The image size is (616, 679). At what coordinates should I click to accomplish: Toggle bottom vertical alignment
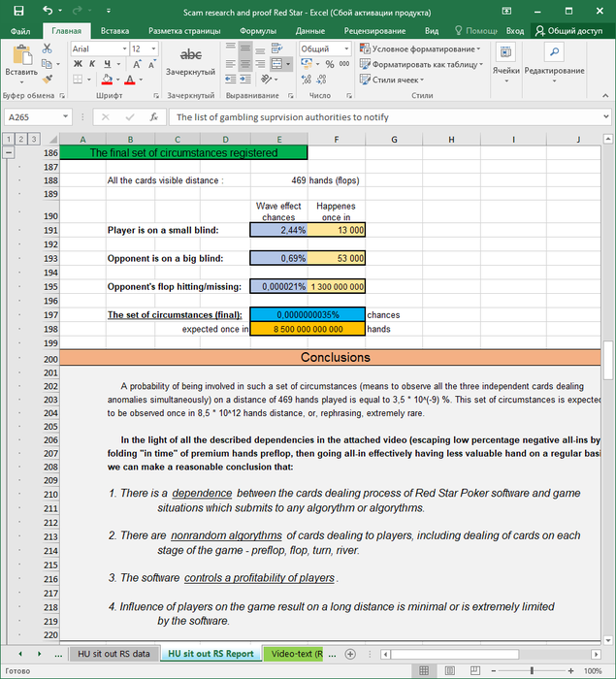click(x=260, y=48)
